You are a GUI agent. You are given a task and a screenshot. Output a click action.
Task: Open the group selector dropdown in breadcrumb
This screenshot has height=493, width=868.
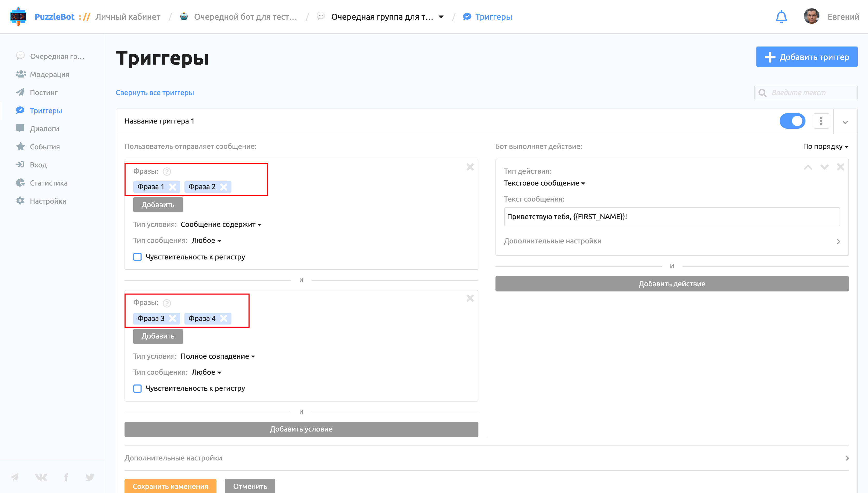pos(441,17)
